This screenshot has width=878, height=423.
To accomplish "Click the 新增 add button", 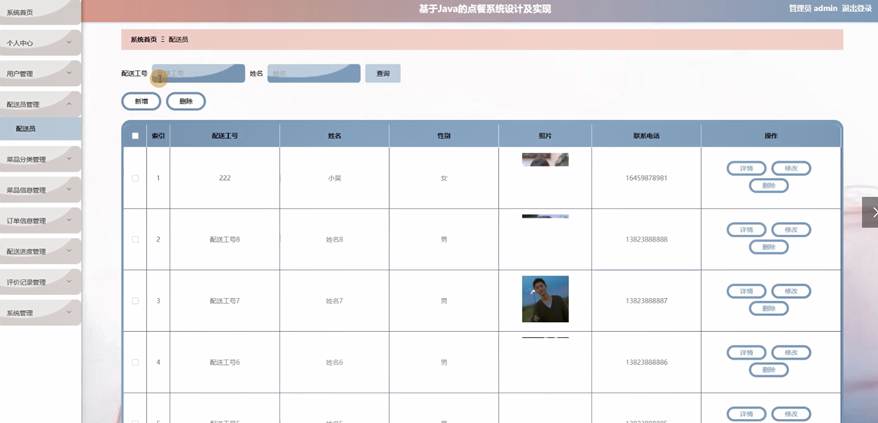I will tap(141, 101).
